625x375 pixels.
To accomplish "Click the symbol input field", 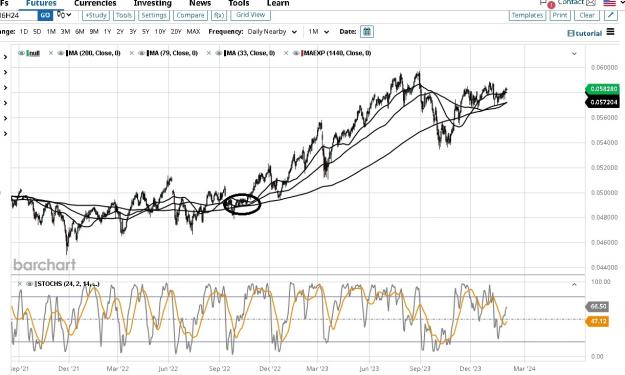I will pos(18,15).
